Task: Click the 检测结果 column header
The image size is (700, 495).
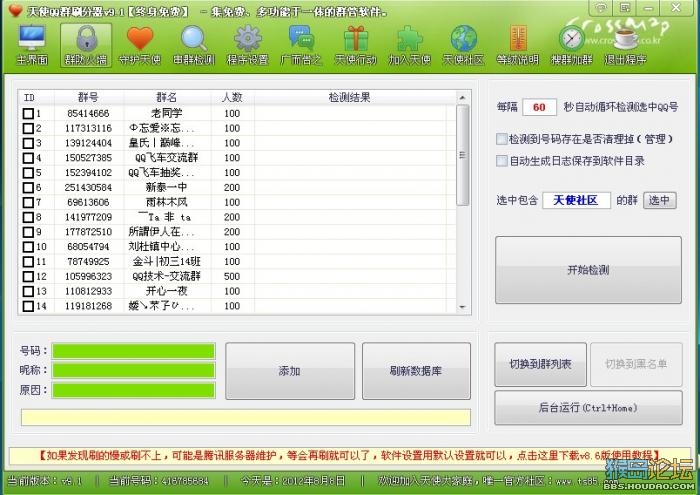Action: tap(349, 97)
